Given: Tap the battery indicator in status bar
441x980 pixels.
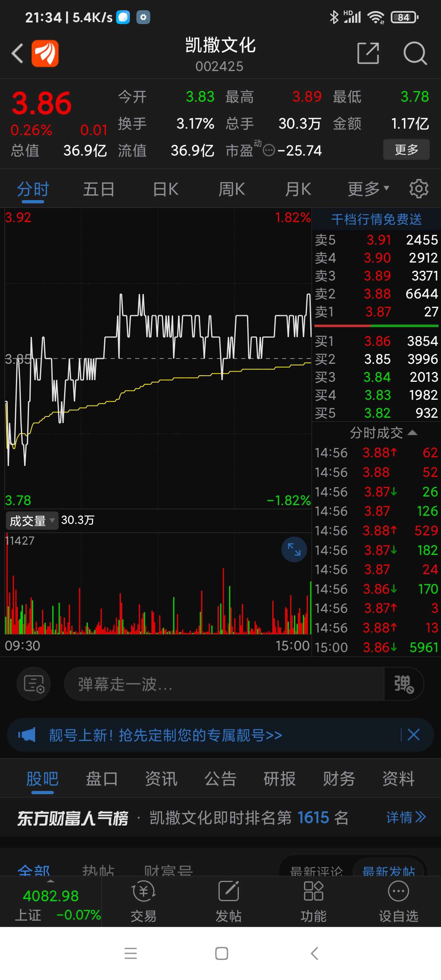Looking at the screenshot, I should tap(404, 17).
